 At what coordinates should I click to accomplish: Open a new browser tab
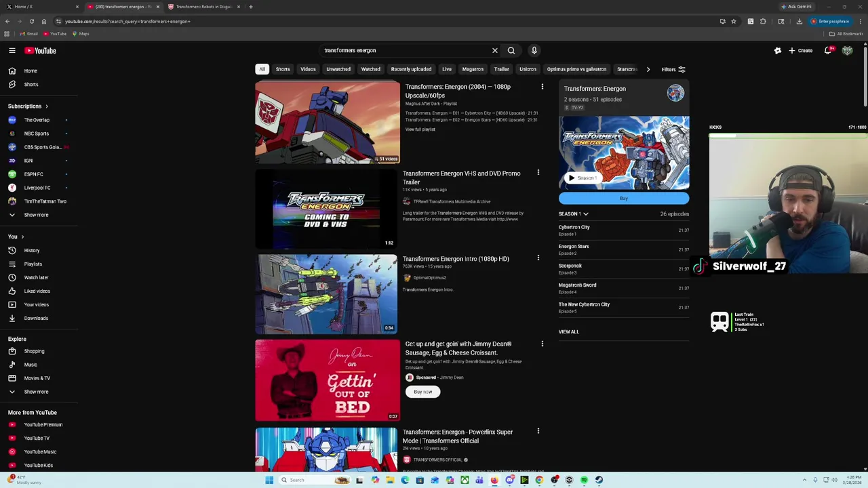click(251, 7)
